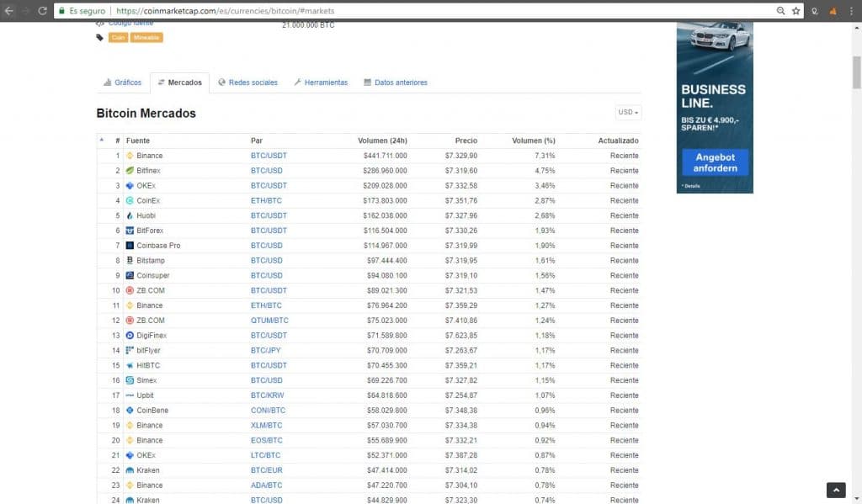This screenshot has width=862, height=504.
Task: Click the Simex logo icon
Action: (130, 380)
